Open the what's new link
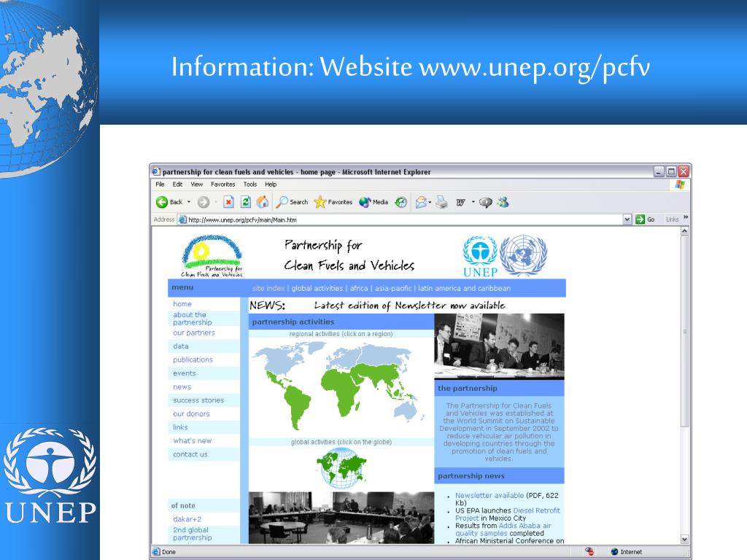Image resolution: width=747 pixels, height=560 pixels. click(x=193, y=441)
